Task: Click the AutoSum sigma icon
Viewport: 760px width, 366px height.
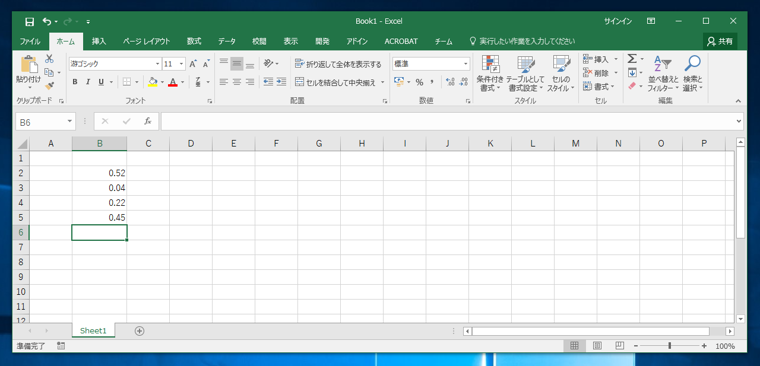Action: (632, 59)
